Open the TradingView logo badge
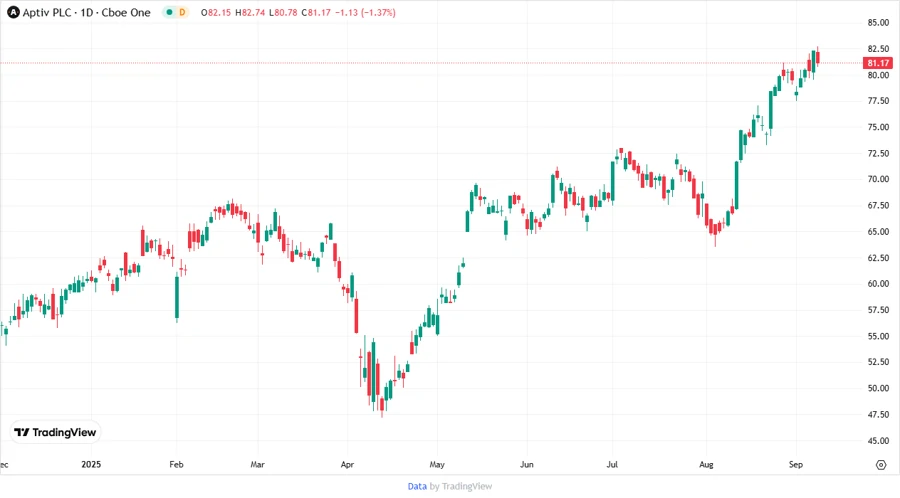The width and height of the screenshot is (900, 498). coord(55,432)
